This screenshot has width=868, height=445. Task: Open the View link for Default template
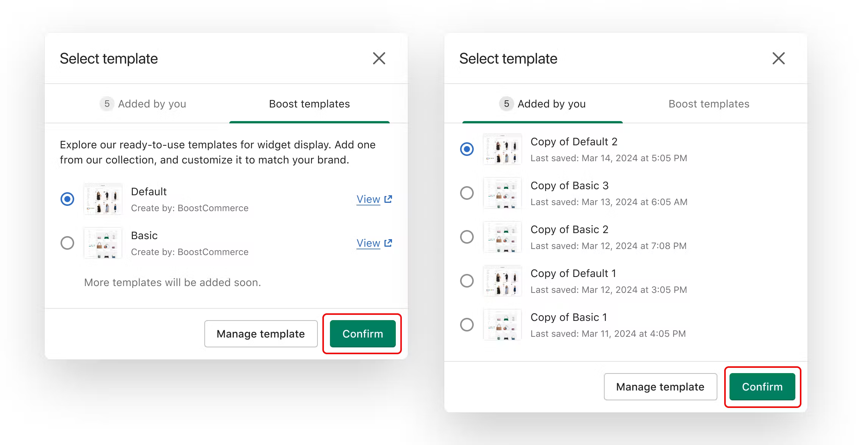(x=368, y=199)
